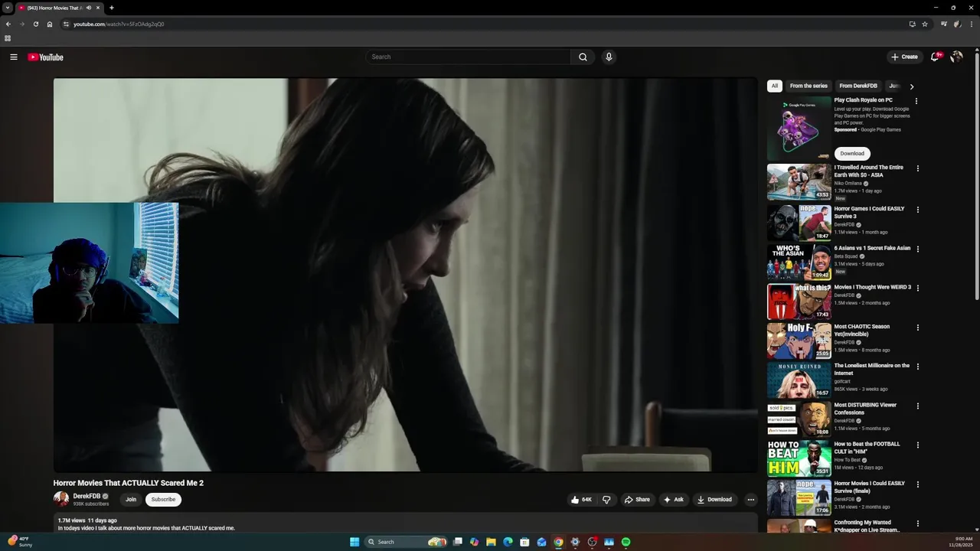Image resolution: width=980 pixels, height=551 pixels.
Task: Like the video (64K thumbs up)
Action: click(582, 500)
